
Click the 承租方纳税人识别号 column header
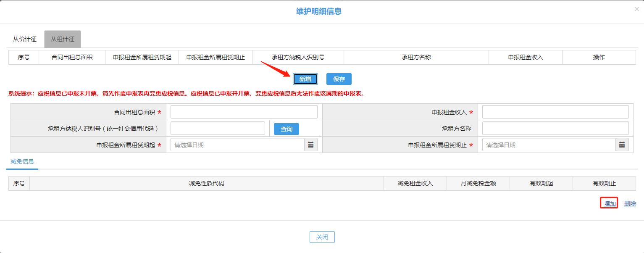point(298,57)
